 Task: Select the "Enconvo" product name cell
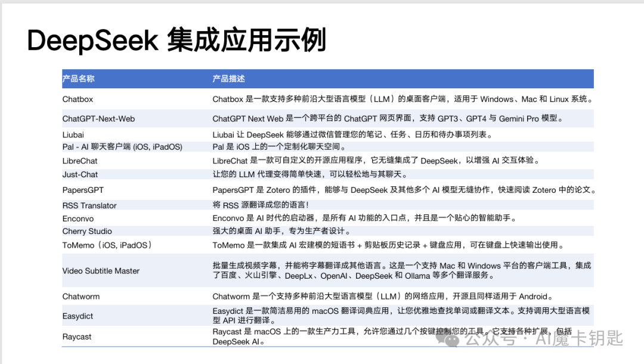pos(78,218)
